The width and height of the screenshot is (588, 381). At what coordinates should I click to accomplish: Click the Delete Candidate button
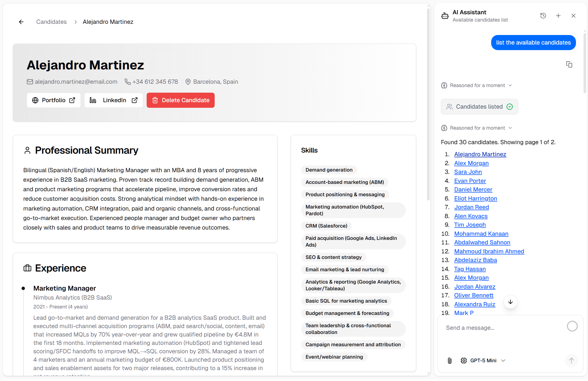click(x=181, y=100)
